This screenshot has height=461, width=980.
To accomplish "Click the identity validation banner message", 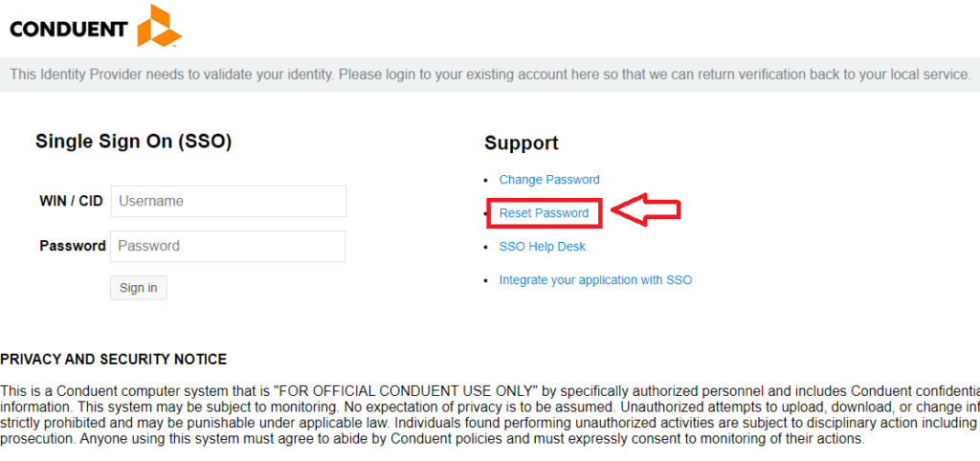I will [x=490, y=75].
